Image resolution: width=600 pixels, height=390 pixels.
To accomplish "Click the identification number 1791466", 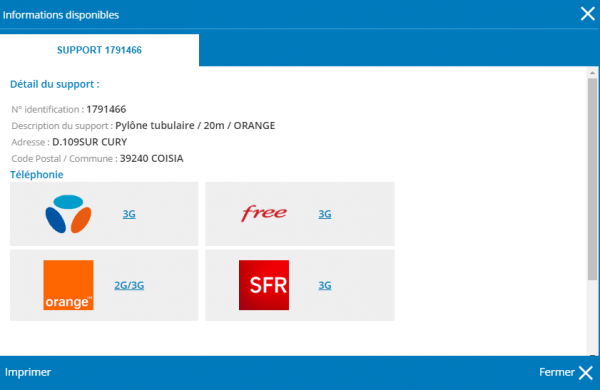I will (x=106, y=109).
